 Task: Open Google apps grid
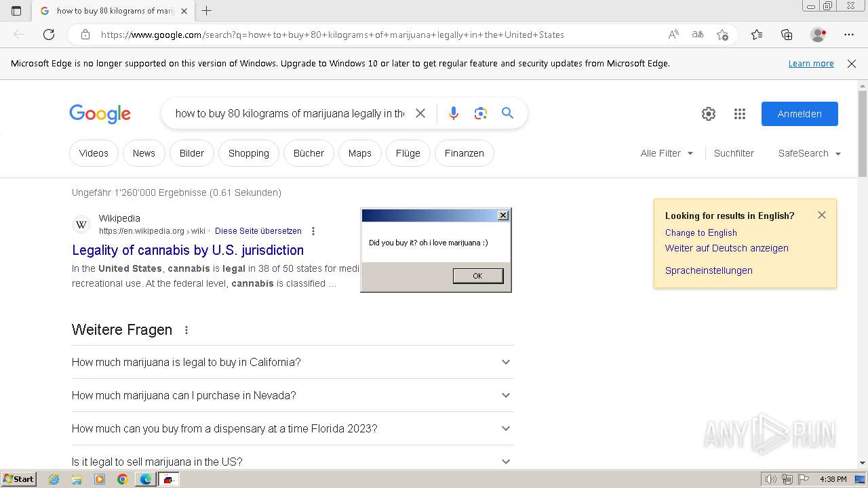[x=740, y=114]
